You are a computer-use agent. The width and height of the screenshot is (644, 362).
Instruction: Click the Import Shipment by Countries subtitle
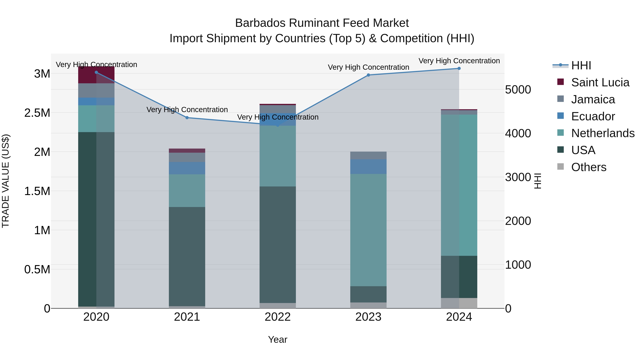[x=322, y=38]
